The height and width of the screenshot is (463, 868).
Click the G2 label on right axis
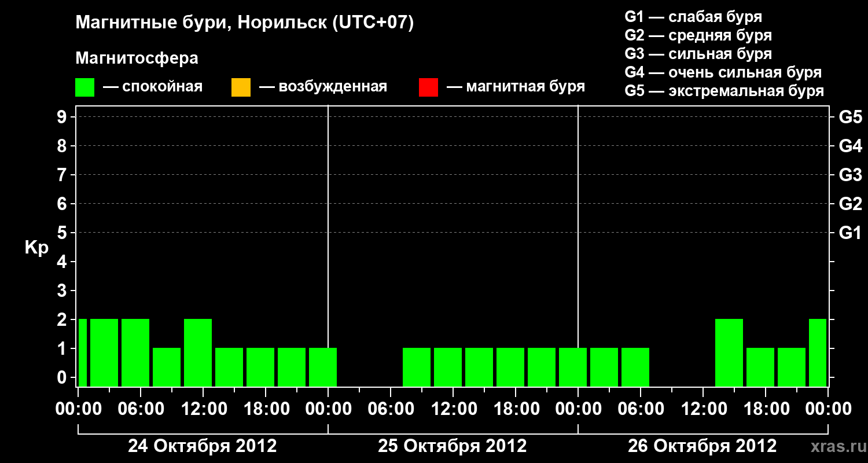point(851,204)
